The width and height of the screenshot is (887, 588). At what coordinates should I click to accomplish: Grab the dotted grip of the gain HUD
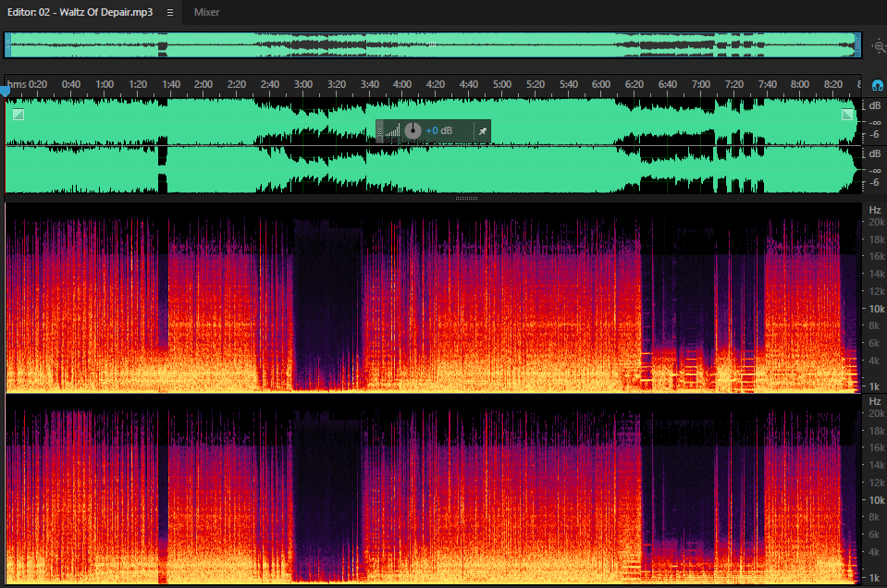coord(379,131)
